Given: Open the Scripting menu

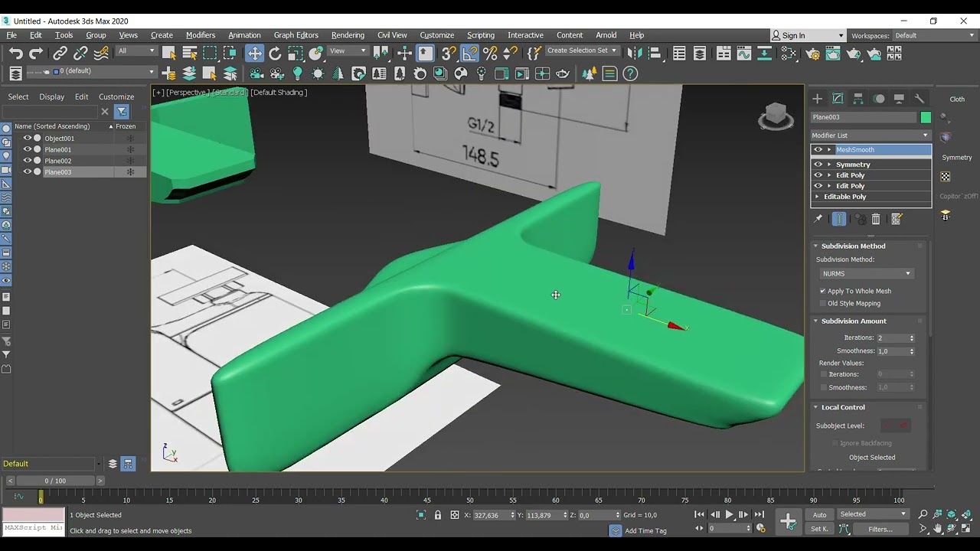Looking at the screenshot, I should pos(481,35).
